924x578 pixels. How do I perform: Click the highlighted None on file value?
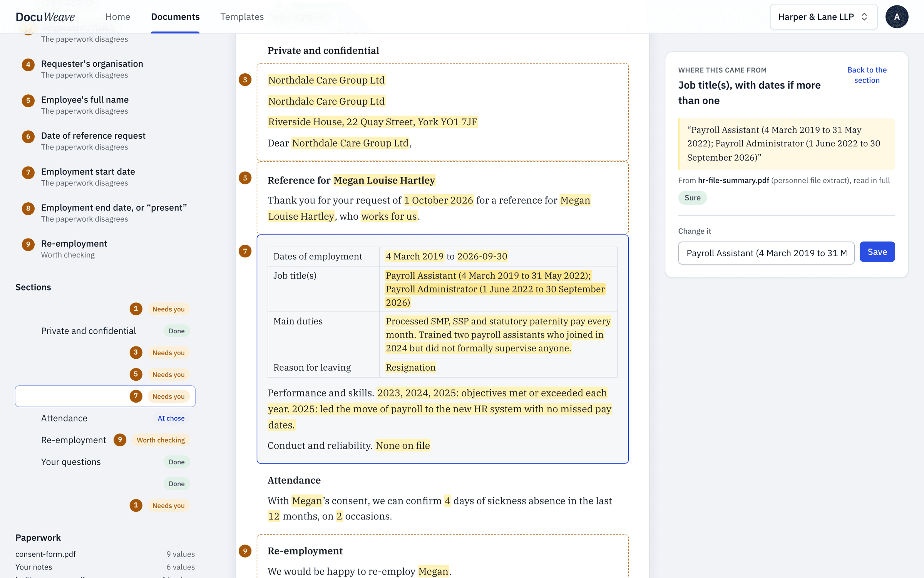pos(403,445)
